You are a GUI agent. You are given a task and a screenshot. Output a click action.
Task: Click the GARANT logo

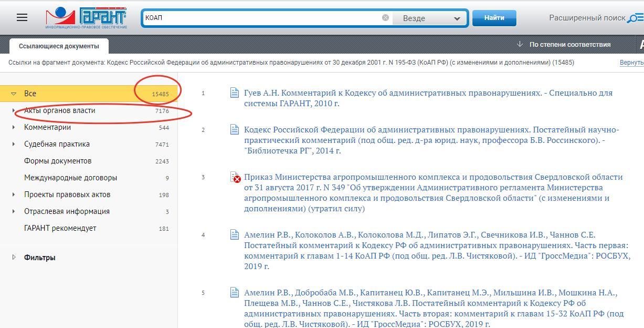(87, 18)
